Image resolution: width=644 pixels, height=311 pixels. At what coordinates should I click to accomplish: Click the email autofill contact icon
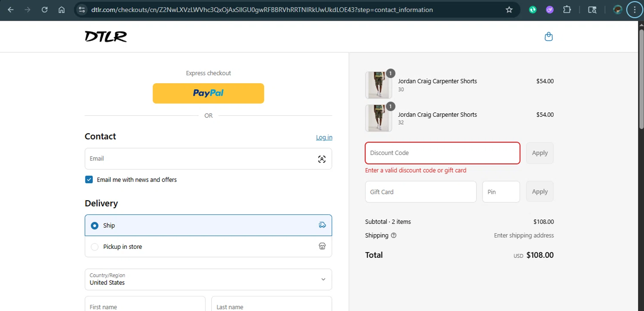pos(322,159)
